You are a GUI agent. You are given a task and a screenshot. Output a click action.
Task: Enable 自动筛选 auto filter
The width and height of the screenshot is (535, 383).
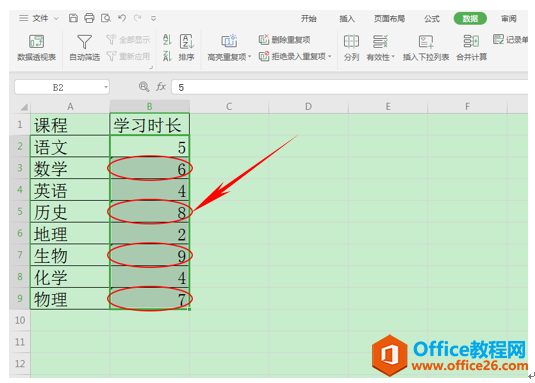[x=84, y=48]
